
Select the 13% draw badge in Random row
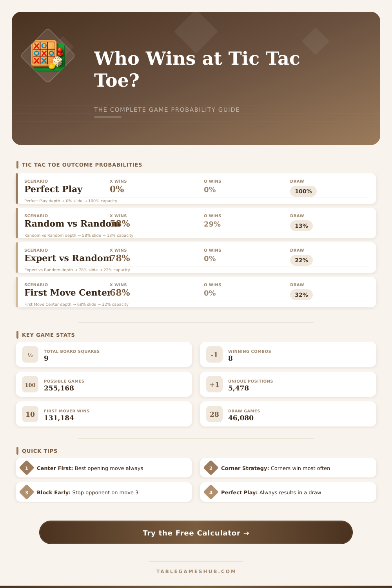point(301,226)
